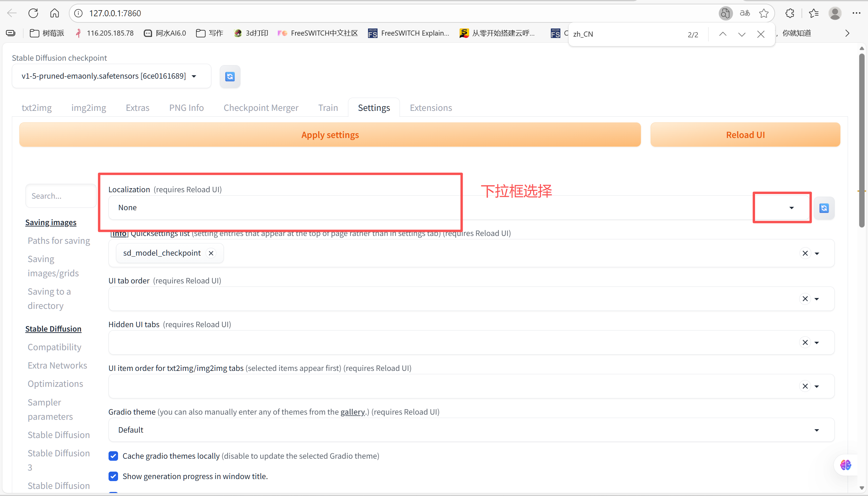Expand the Gradio theme dropdown
Image resolution: width=868 pixels, height=496 pixels.
pyautogui.click(x=816, y=430)
